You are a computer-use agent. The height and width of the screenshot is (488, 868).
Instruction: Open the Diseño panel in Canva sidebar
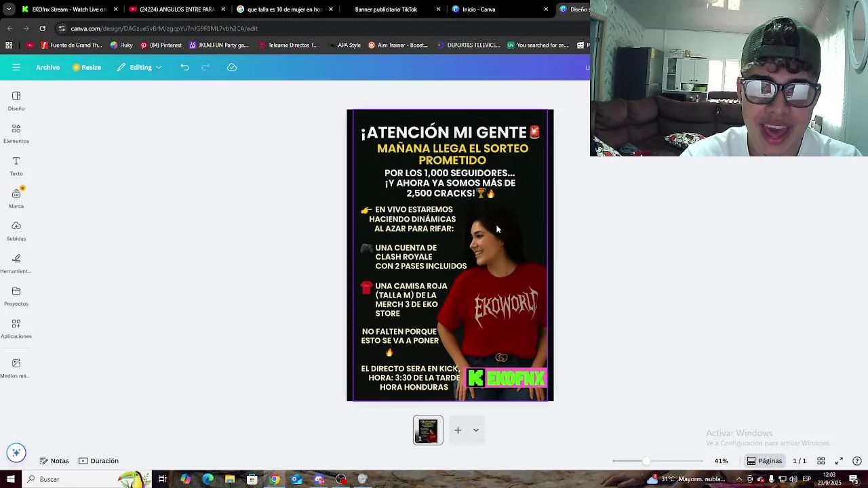click(x=16, y=101)
